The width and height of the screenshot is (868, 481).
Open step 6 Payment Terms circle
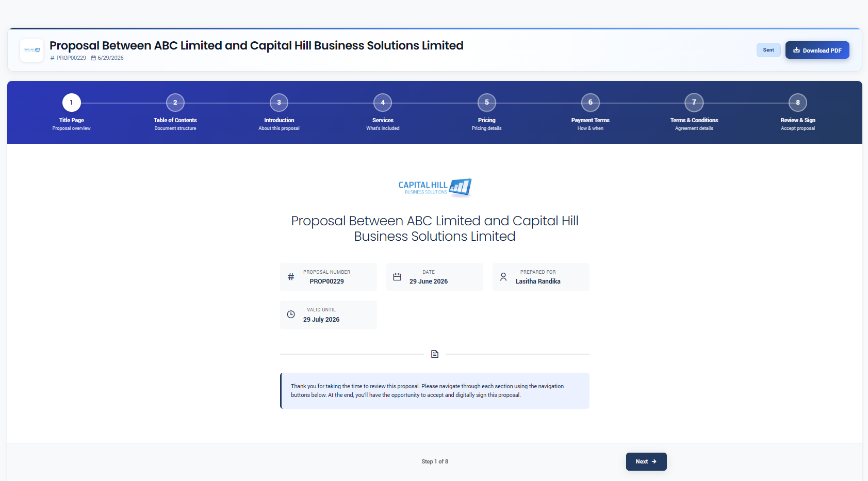[x=591, y=103]
